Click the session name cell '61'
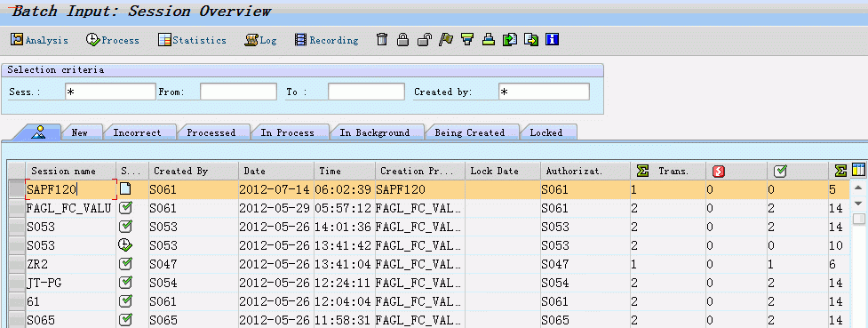Screen dimensions: 868x328 71,301
